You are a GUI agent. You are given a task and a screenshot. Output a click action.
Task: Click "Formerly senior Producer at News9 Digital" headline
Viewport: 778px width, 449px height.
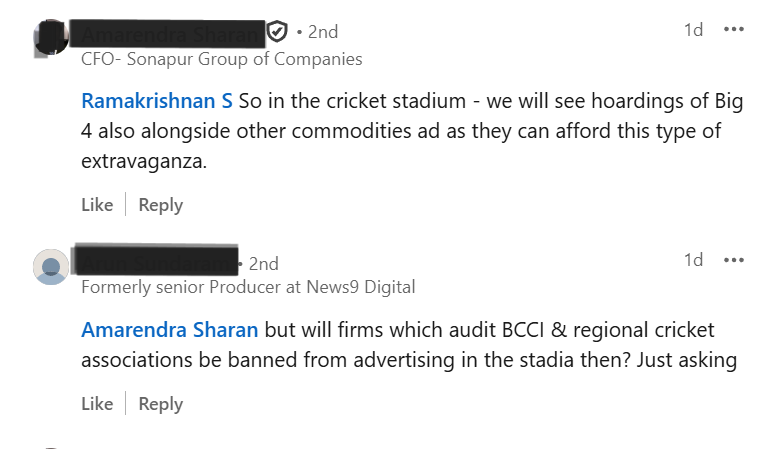click(248, 287)
